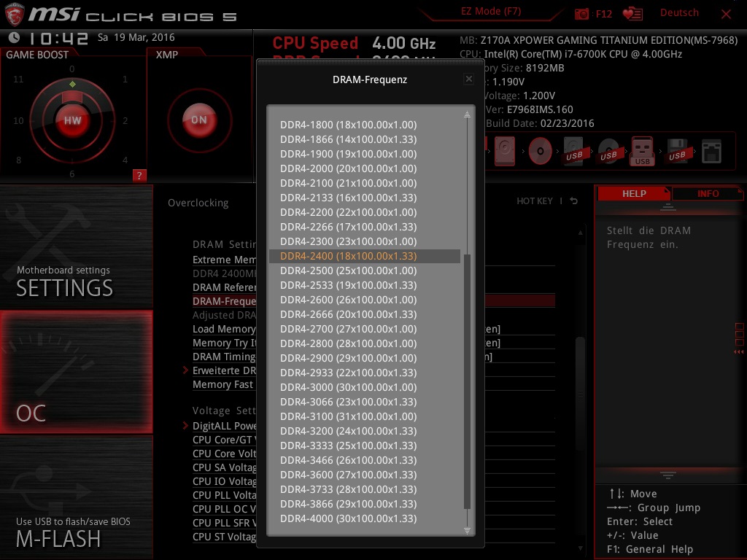Open DRAM Reference clock setting row
747x560 pixels.
224,287
